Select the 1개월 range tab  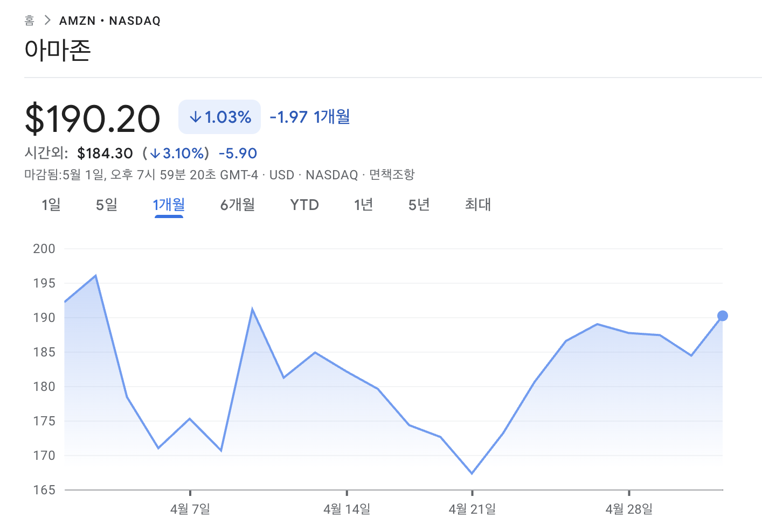coord(169,205)
